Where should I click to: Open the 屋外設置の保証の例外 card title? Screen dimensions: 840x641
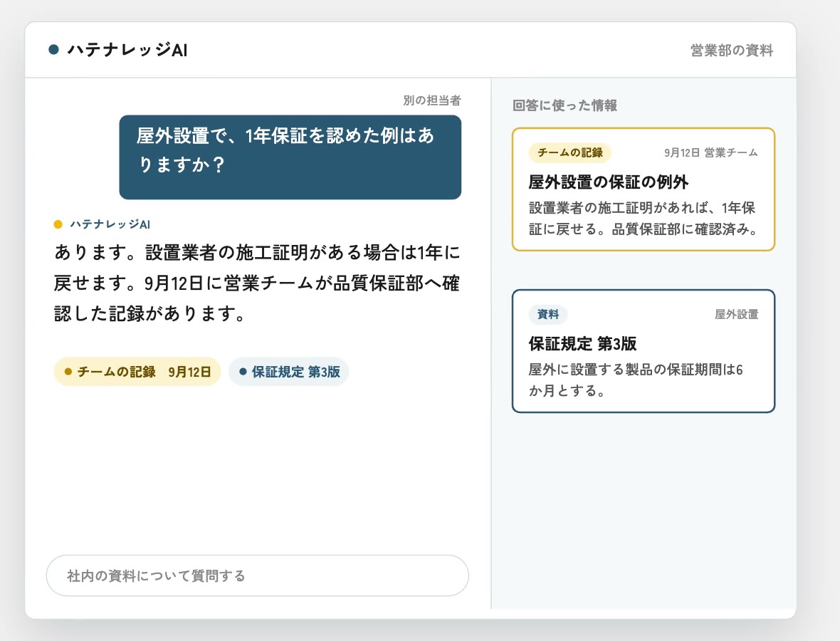608,182
